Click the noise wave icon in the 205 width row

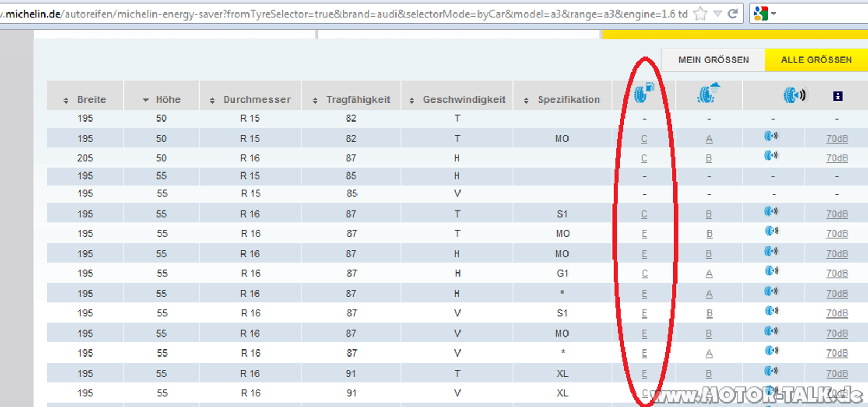771,156
